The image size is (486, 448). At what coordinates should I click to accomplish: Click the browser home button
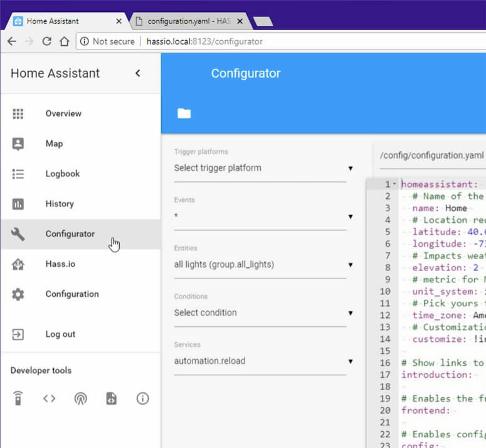tap(65, 41)
